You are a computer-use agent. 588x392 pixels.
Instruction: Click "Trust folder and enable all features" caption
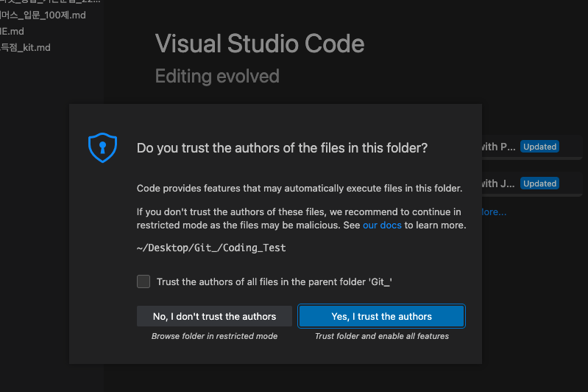pyautogui.click(x=382, y=336)
